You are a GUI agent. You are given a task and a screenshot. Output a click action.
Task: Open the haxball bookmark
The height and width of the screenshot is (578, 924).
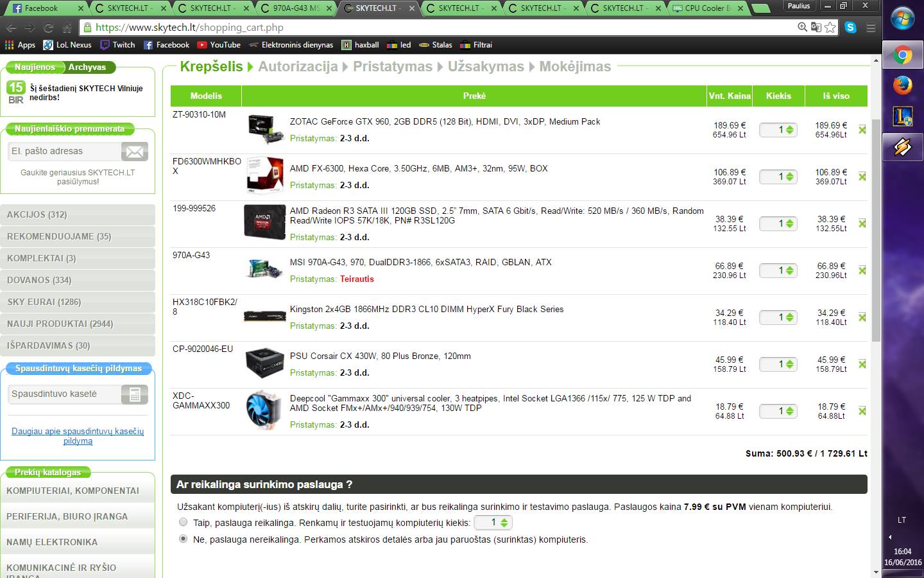click(x=360, y=45)
